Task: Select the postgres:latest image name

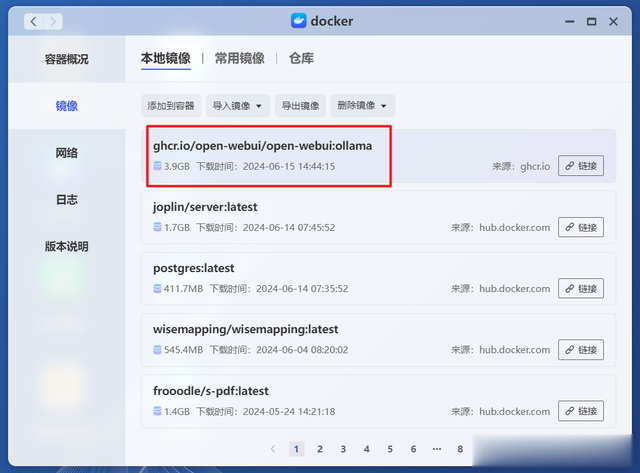Action: 193,268
